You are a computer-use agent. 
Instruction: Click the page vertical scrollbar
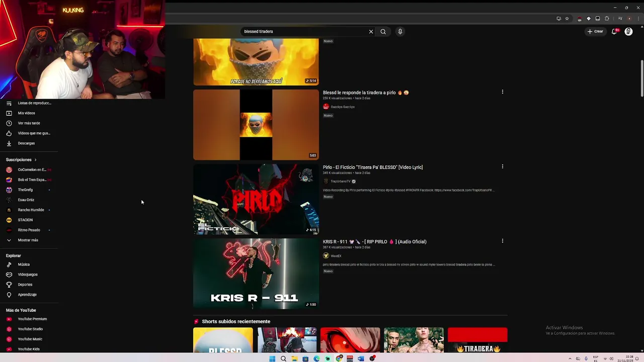(641, 78)
